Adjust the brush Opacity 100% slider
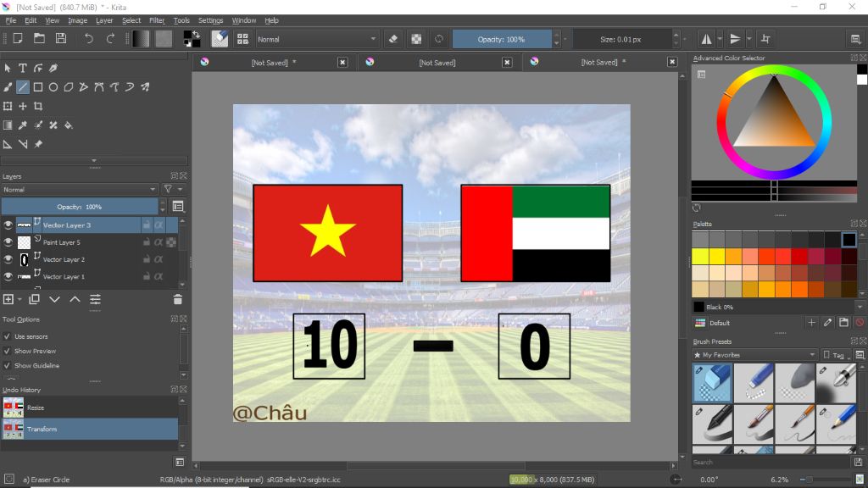The width and height of the screenshot is (868, 488). click(502, 39)
